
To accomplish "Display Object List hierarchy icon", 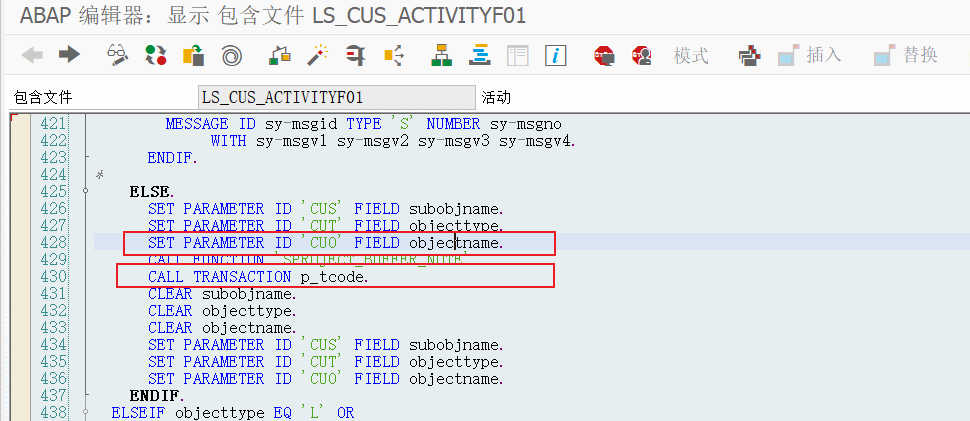I will (x=442, y=56).
